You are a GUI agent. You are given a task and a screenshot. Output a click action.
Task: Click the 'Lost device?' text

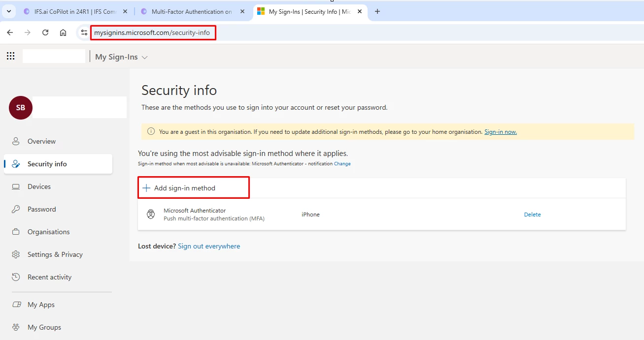click(157, 246)
